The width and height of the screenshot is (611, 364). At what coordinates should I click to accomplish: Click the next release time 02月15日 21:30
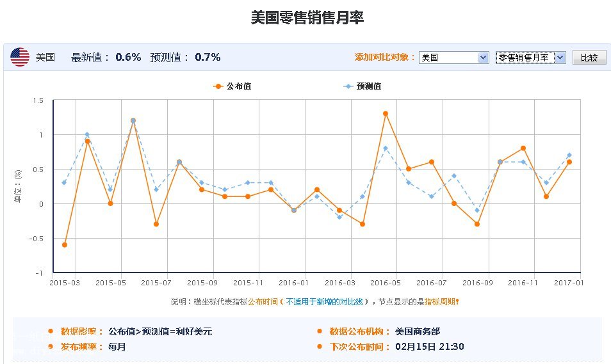[x=430, y=347]
